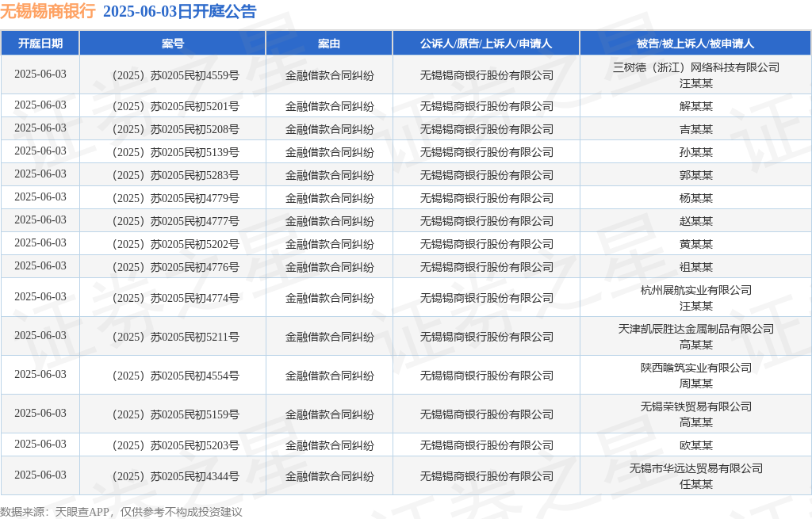Select the 案由 column header
The width and height of the screenshot is (812, 519).
coord(329,44)
